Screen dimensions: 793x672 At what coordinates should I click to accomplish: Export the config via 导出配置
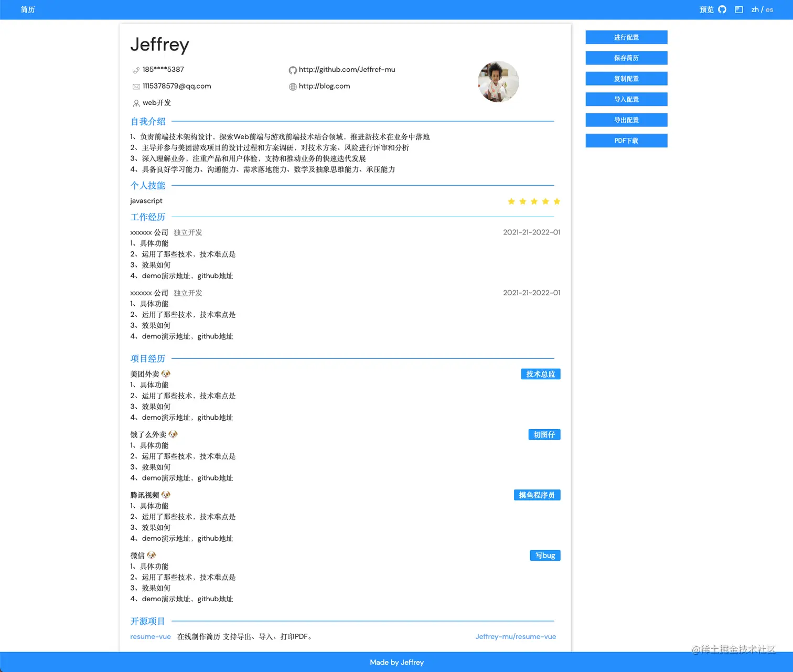pos(626,120)
